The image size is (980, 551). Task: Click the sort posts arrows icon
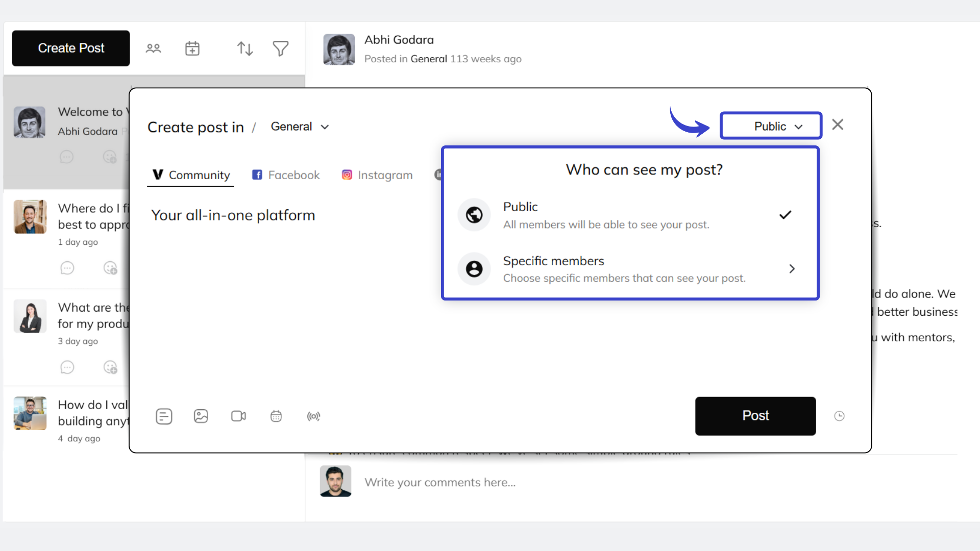coord(244,48)
